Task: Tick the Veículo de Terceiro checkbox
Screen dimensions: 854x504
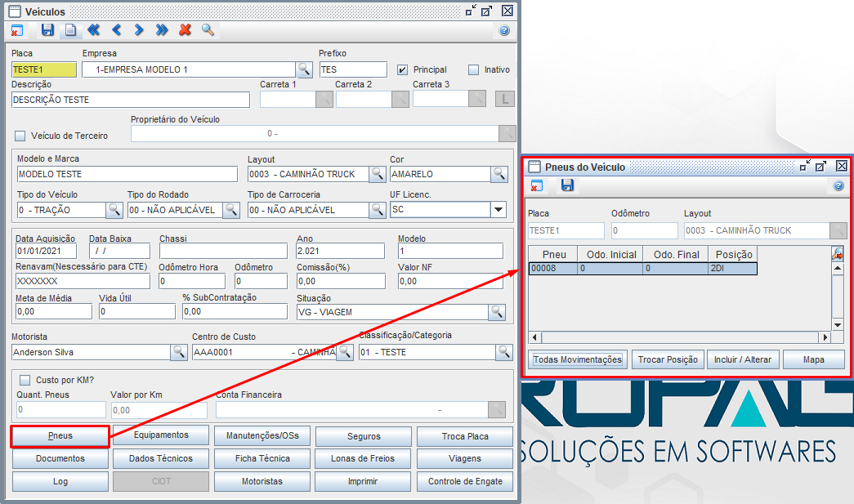Action: tap(20, 136)
